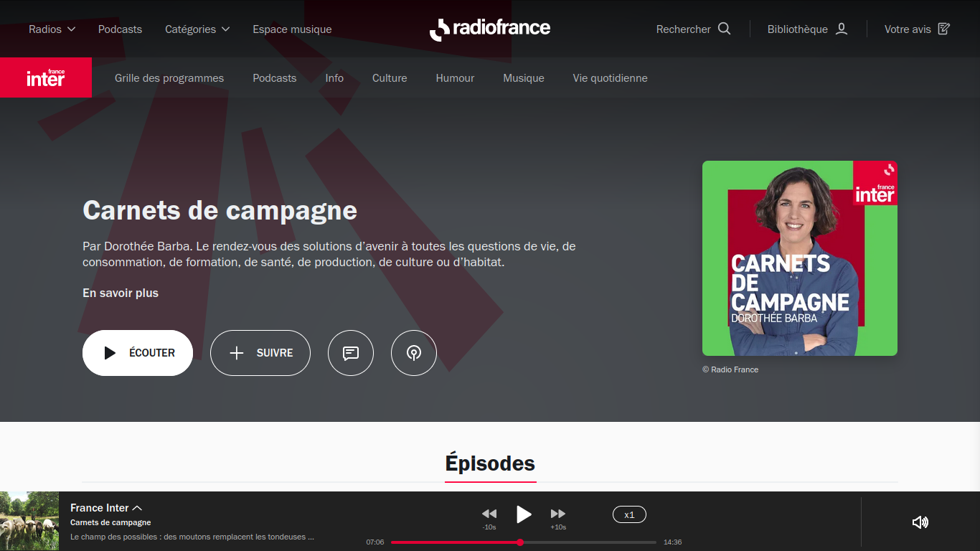Open Bibliothèque user library
Screen dimensions: 980x551
tap(808, 29)
